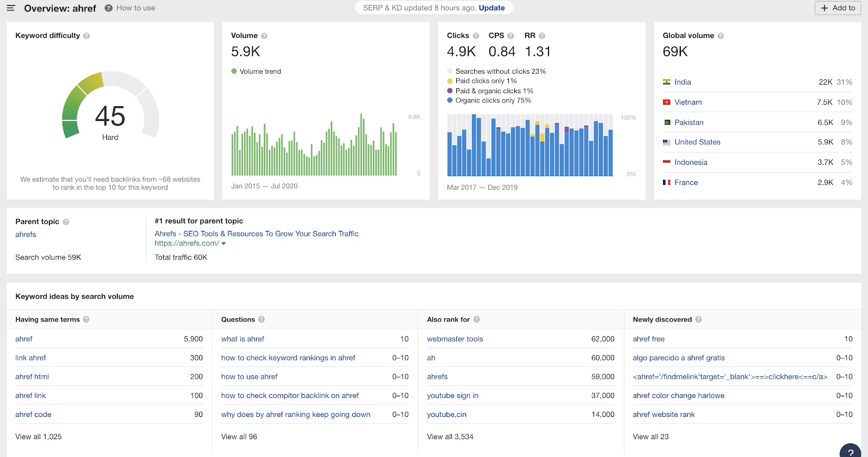
Task: Open the How to use link
Action: (136, 8)
